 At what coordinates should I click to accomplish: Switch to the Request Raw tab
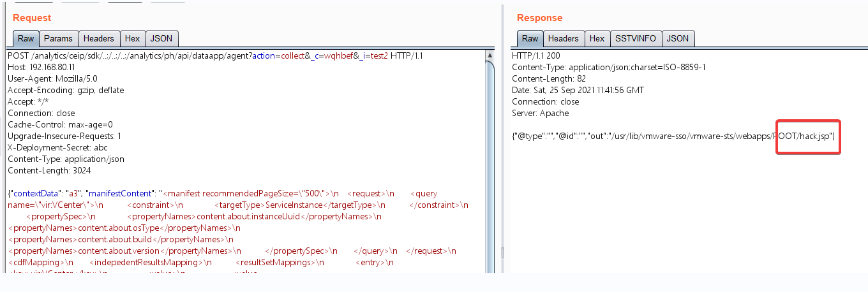26,38
